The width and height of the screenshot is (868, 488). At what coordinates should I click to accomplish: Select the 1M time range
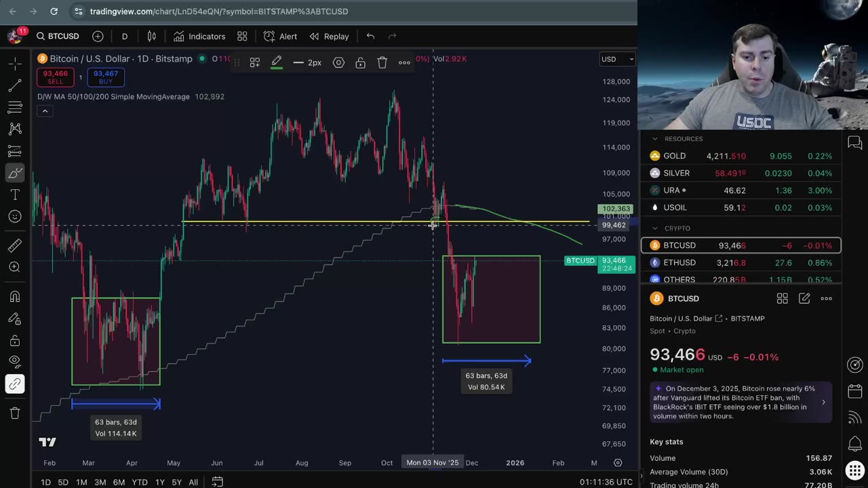[x=81, y=482]
